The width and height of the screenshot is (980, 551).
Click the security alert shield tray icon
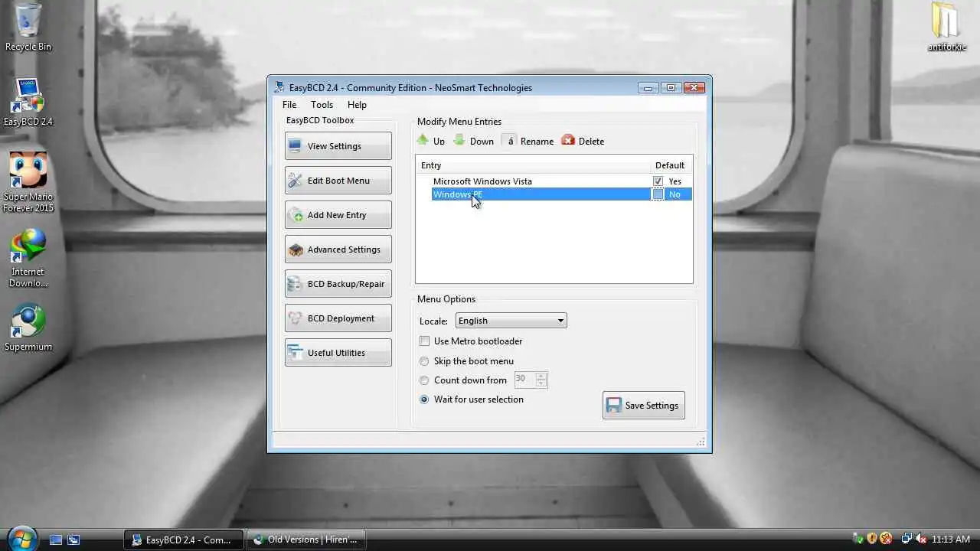click(x=886, y=539)
